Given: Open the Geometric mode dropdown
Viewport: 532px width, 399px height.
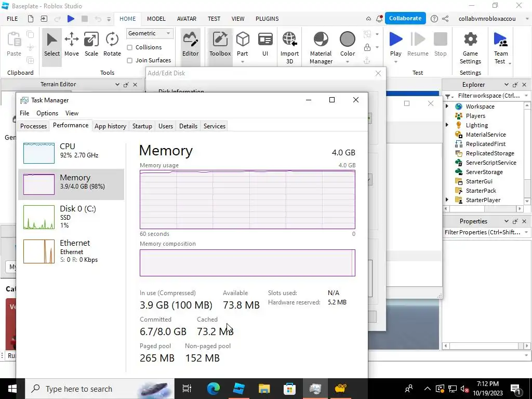Looking at the screenshot, I should pos(150,33).
